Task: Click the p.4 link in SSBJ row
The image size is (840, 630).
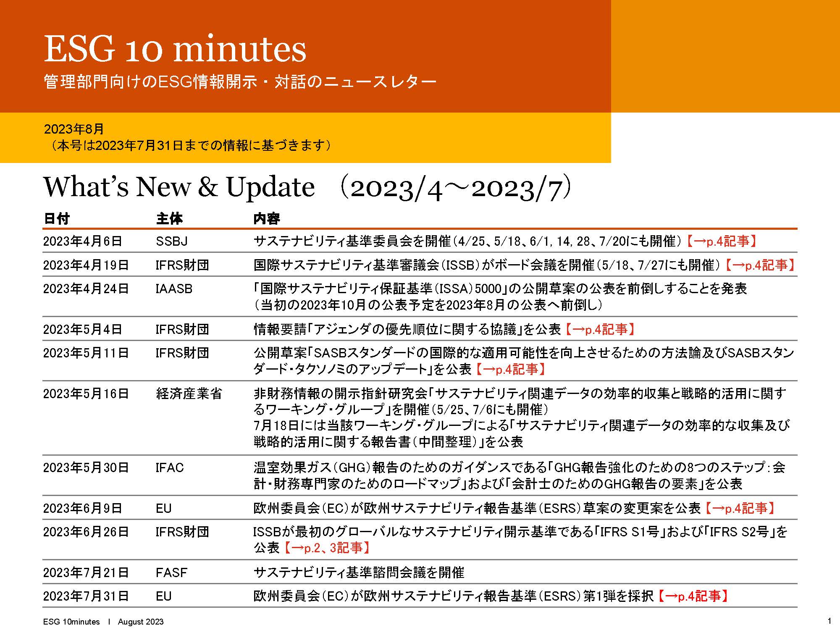Action: point(721,241)
